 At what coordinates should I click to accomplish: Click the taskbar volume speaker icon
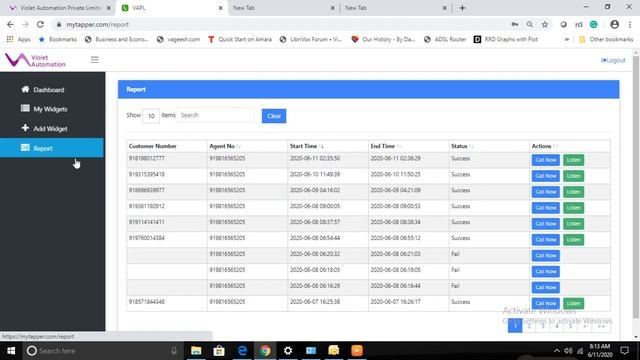pyautogui.click(x=568, y=351)
